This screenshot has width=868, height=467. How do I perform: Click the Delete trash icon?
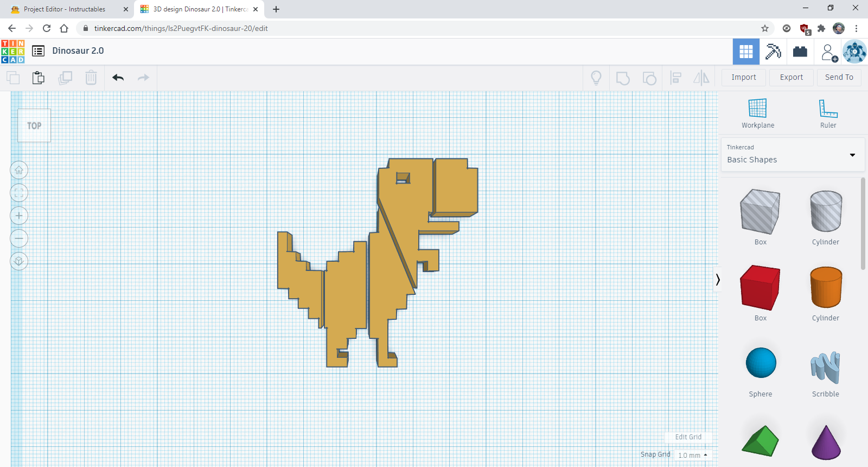(x=91, y=78)
